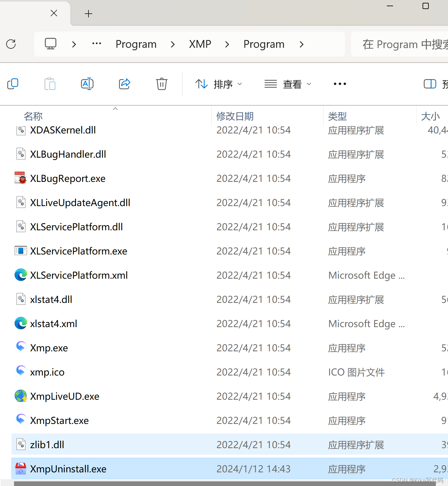This screenshot has width=448, height=486.
Task: Click the XmpLiveUD.exe globe icon
Action: (x=21, y=396)
